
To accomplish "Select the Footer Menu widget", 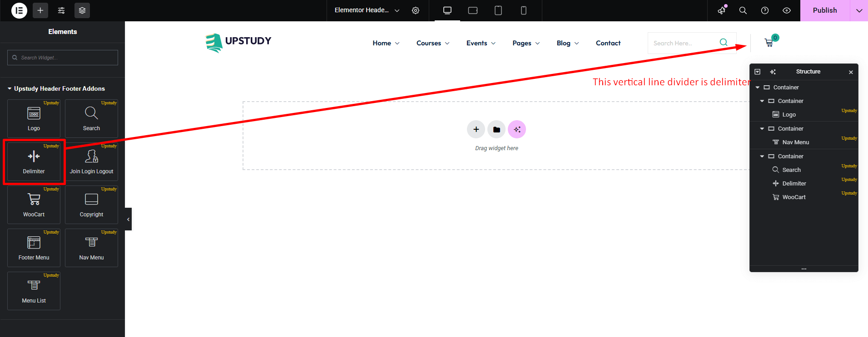I will 34,248.
